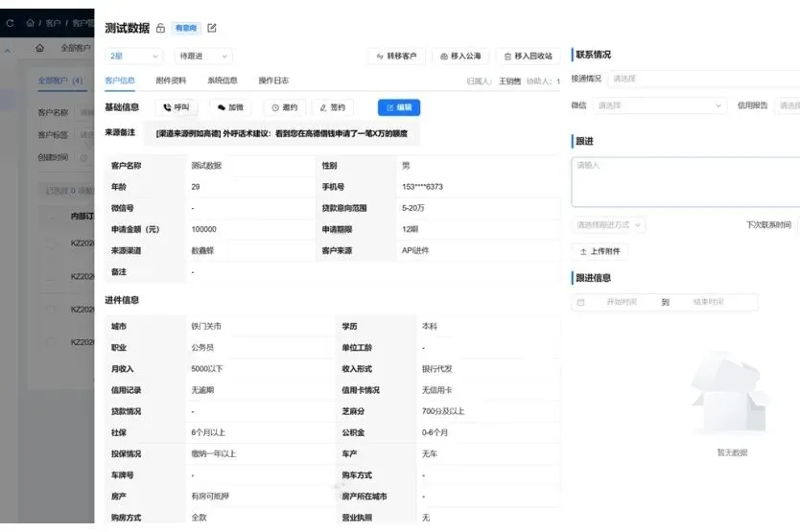Click the 上传附件 button

pyautogui.click(x=600, y=251)
